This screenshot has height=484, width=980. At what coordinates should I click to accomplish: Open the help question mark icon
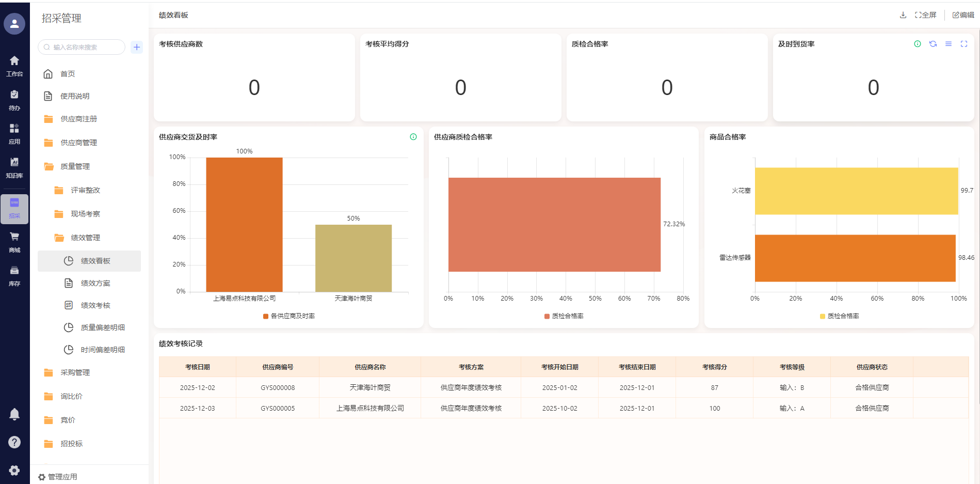click(14, 442)
